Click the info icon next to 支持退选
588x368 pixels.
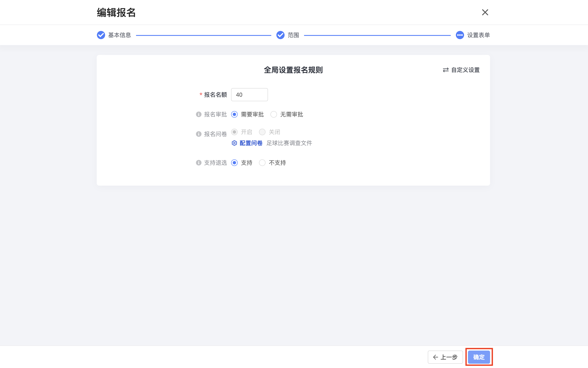pos(199,163)
